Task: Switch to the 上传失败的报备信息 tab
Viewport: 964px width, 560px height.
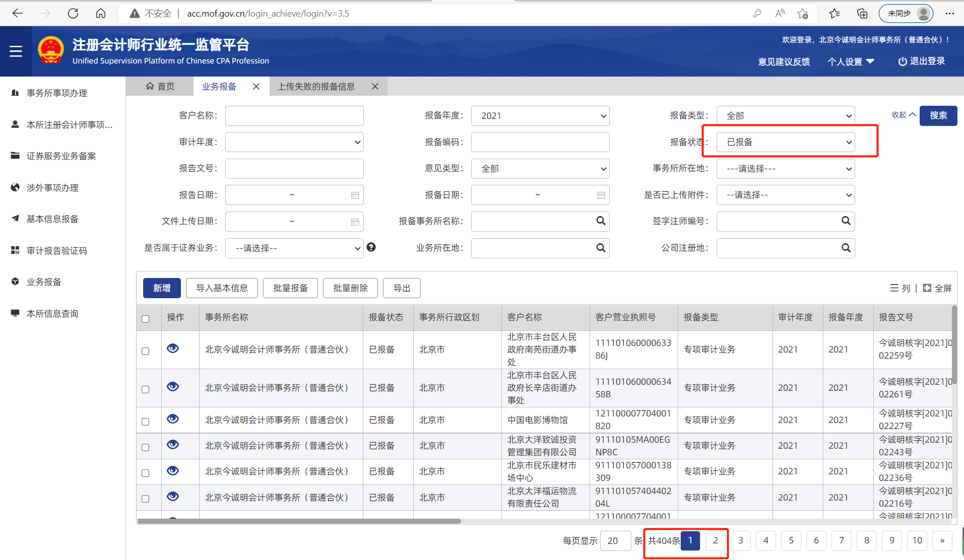Action: (316, 87)
